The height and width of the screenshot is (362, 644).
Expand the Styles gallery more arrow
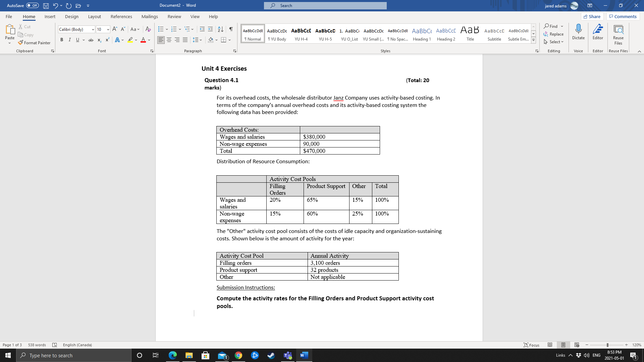[533, 40]
